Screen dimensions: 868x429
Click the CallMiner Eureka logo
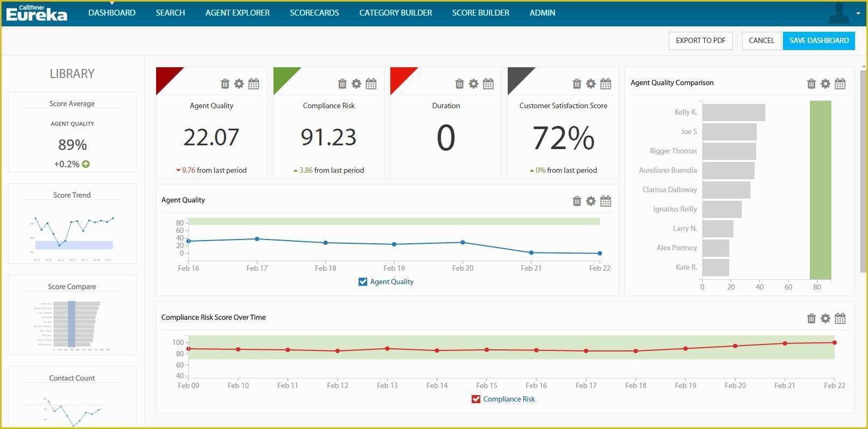coord(37,13)
